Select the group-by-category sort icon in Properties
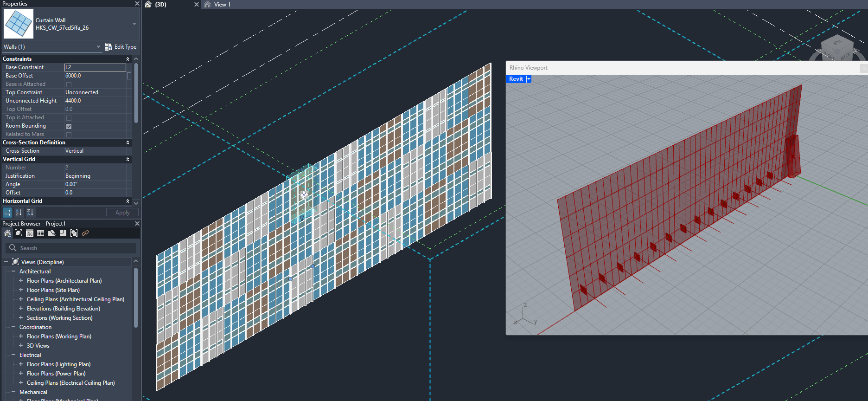The width and height of the screenshot is (868, 401). (7, 212)
